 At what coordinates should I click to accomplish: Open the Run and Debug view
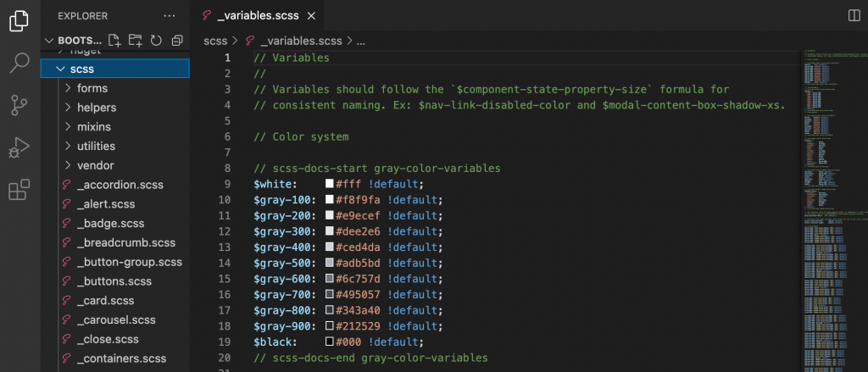point(19,147)
